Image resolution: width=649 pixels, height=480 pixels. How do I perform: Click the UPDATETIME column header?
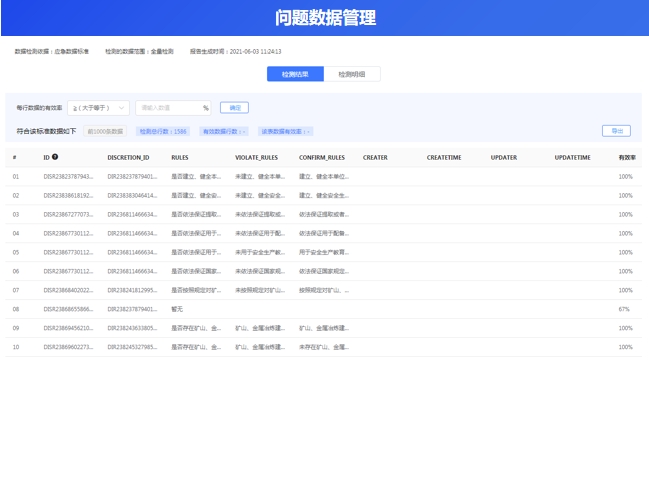(572, 158)
